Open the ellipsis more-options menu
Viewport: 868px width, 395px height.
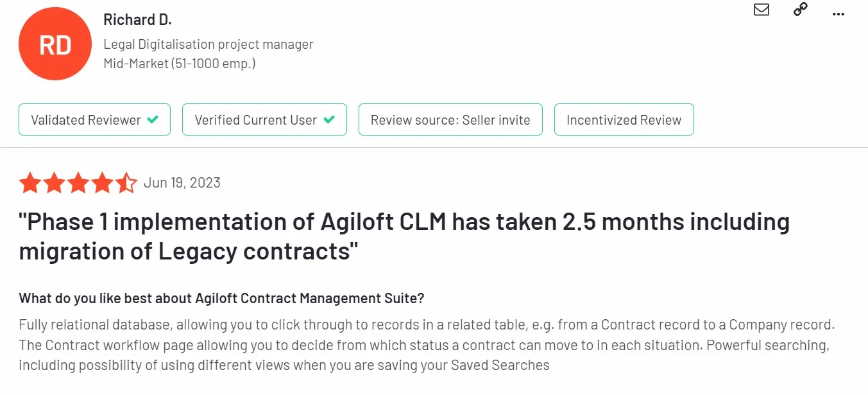click(838, 14)
